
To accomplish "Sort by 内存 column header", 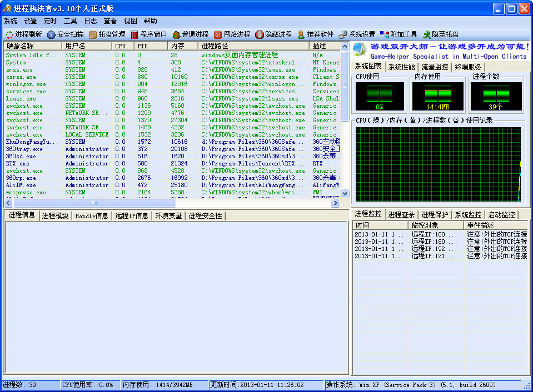I will 182,46.
